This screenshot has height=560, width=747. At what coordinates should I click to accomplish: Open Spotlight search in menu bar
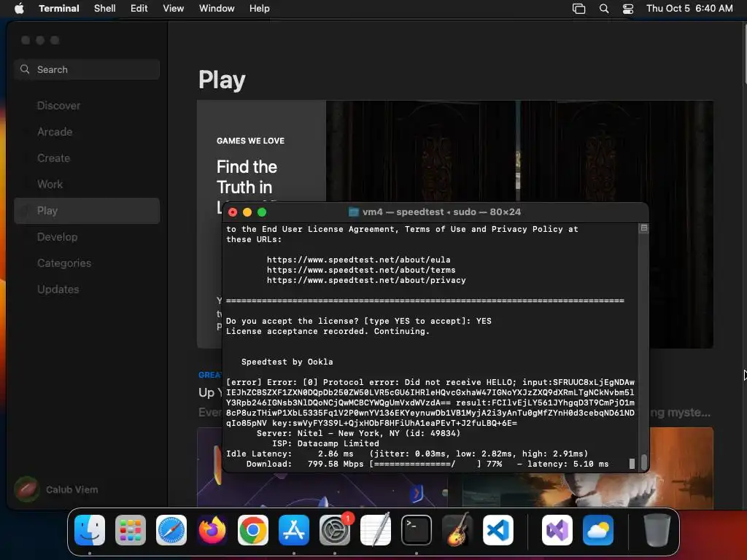point(603,9)
